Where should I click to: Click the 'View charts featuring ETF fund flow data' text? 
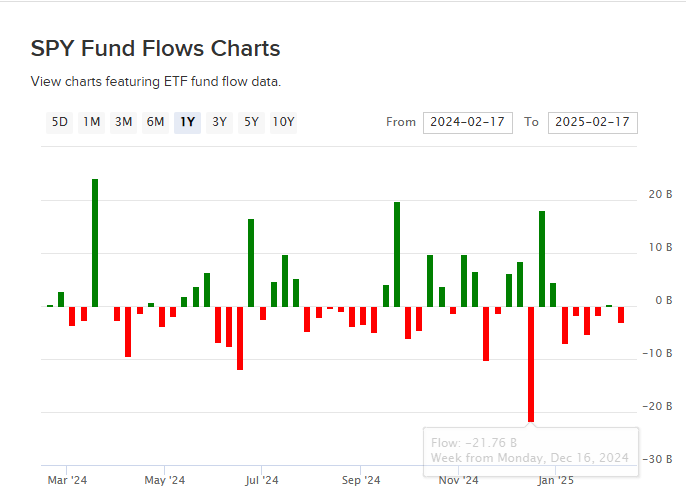click(x=156, y=81)
